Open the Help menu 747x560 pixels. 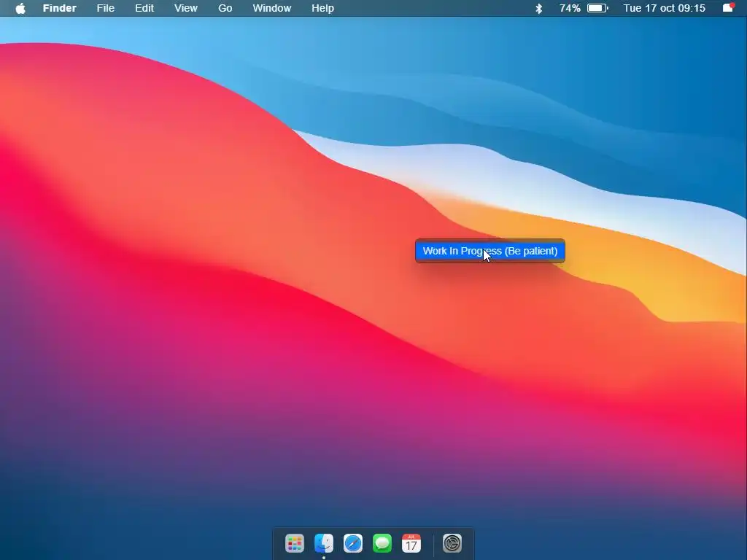pyautogui.click(x=322, y=8)
